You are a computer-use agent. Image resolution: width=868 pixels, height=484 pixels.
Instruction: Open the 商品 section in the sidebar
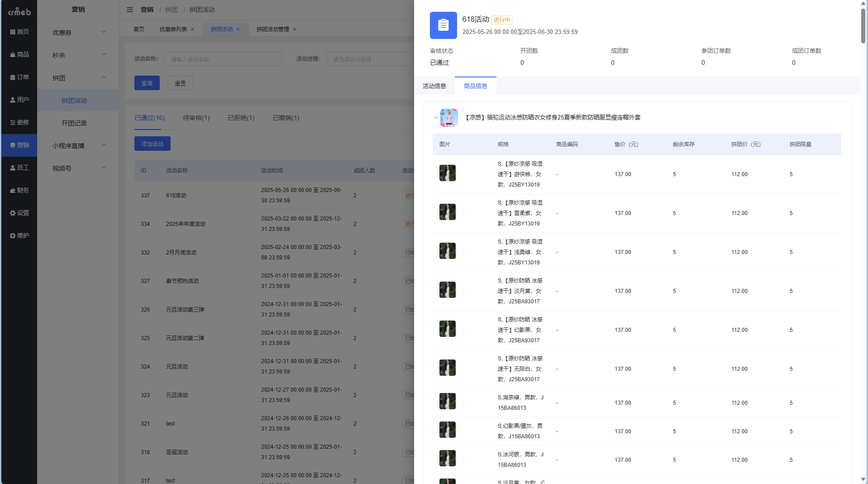click(x=19, y=54)
